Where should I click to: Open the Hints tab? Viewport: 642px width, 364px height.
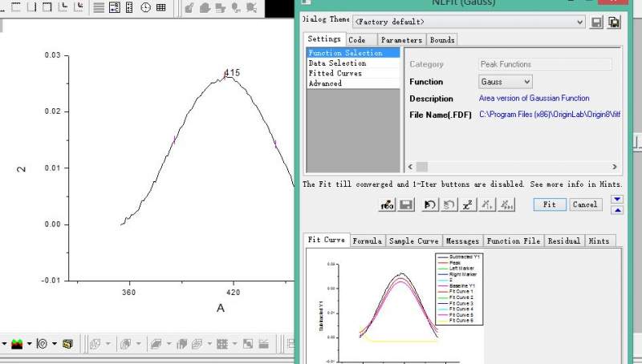coord(599,241)
